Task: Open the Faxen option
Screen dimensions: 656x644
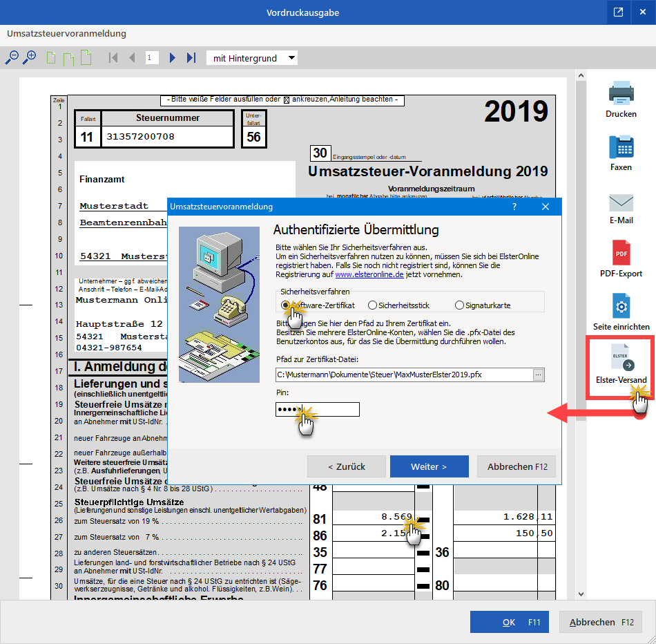Action: click(x=621, y=147)
